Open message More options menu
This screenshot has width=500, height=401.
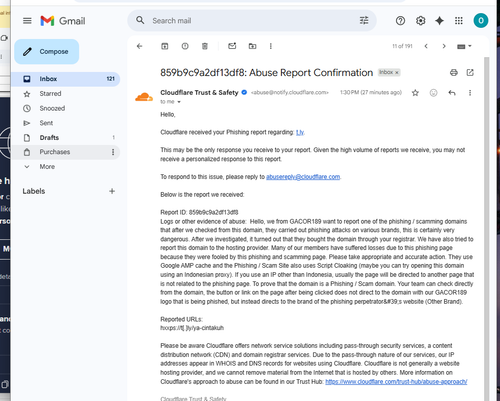pos(470,93)
